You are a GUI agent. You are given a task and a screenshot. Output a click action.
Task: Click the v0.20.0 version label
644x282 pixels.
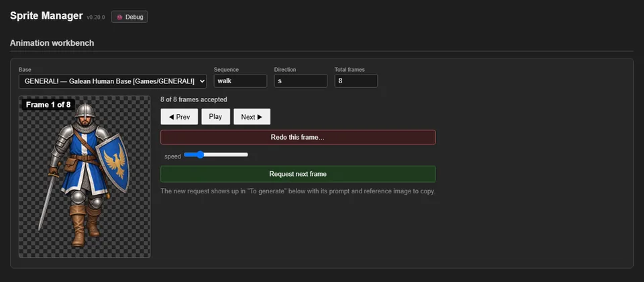pyautogui.click(x=96, y=17)
